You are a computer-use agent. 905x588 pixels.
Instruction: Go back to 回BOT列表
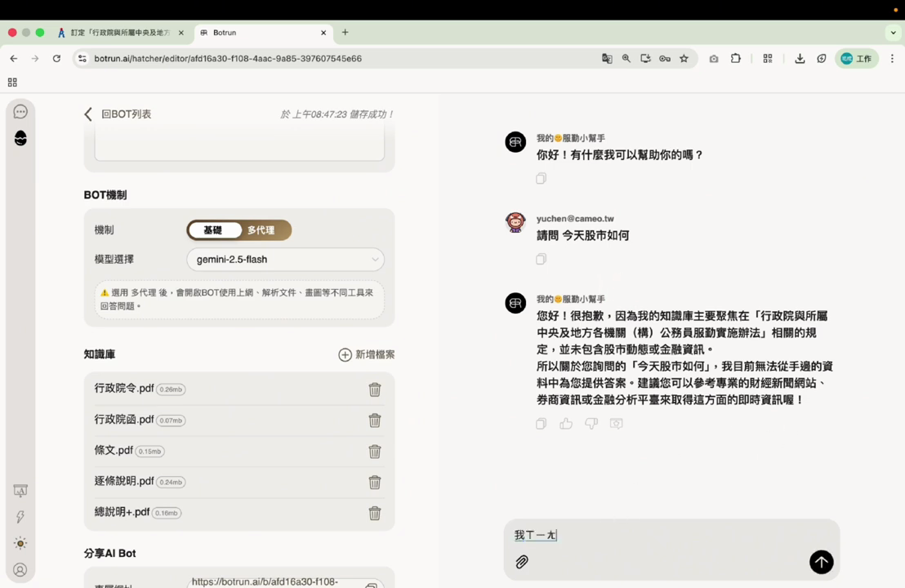pyautogui.click(x=118, y=114)
